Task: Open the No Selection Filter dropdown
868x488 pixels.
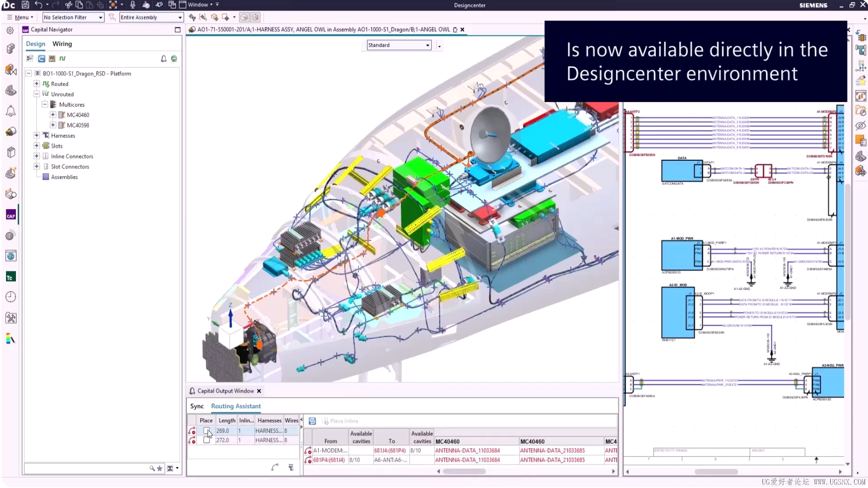Action: (73, 17)
